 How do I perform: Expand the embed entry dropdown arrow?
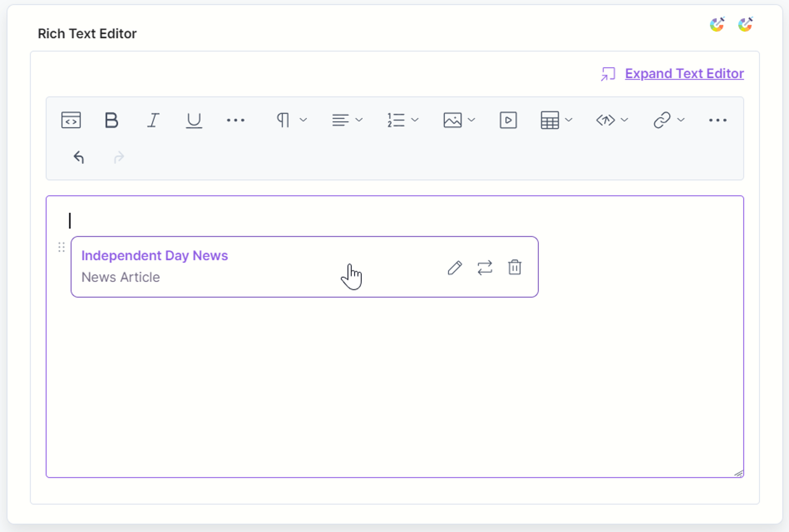click(x=624, y=120)
